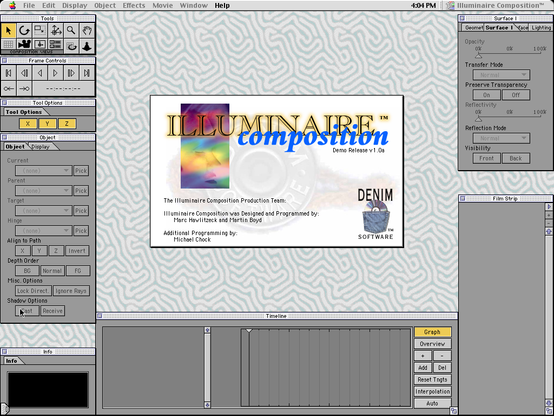Switch to the Display tab in Object panel
This screenshot has height=416, width=554.
coord(41,147)
